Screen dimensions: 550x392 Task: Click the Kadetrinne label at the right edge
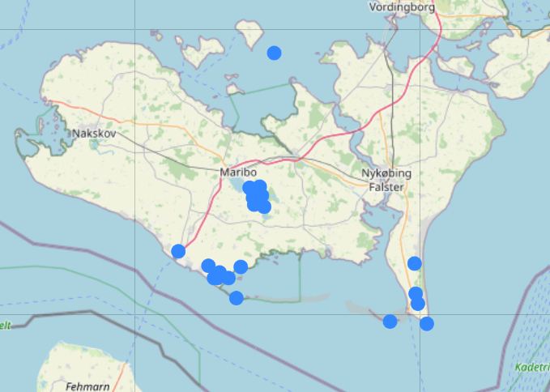pos(531,367)
